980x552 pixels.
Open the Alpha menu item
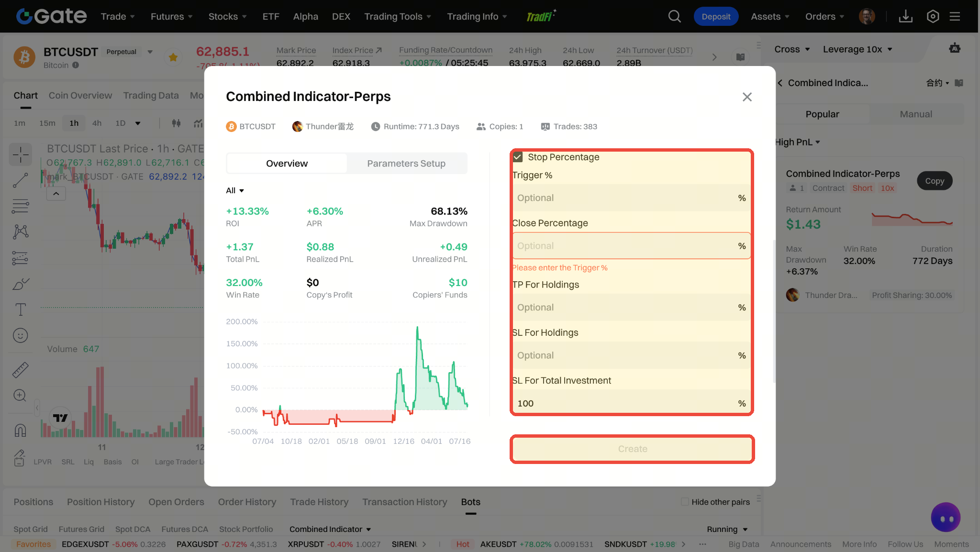[x=305, y=16]
